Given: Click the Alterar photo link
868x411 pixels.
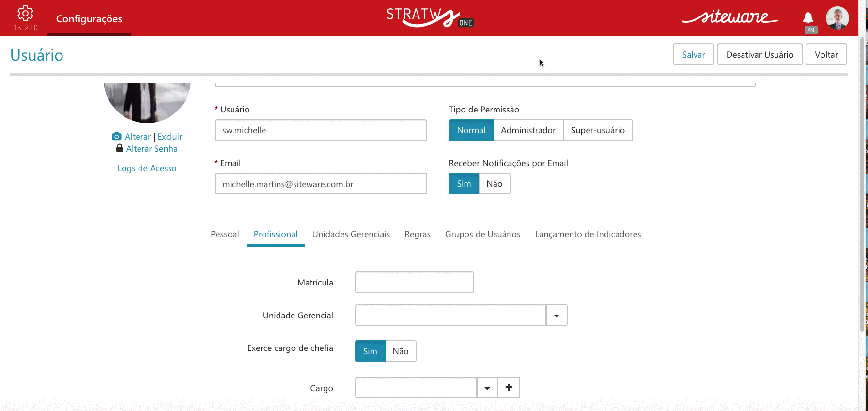Looking at the screenshot, I should 138,137.
